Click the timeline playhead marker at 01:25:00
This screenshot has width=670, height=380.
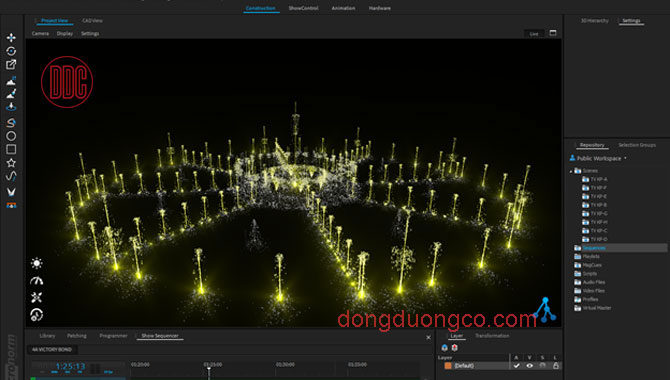(x=209, y=369)
